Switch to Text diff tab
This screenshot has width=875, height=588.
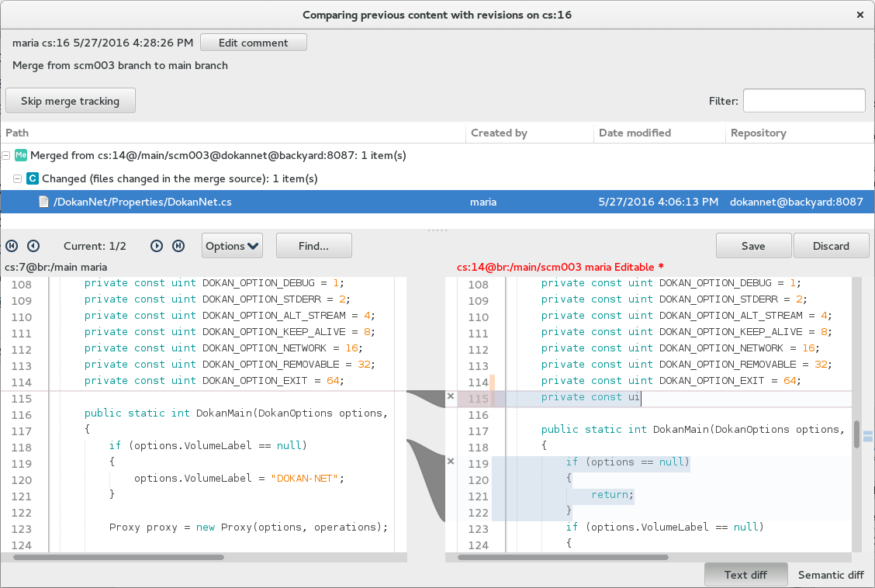[x=745, y=575]
